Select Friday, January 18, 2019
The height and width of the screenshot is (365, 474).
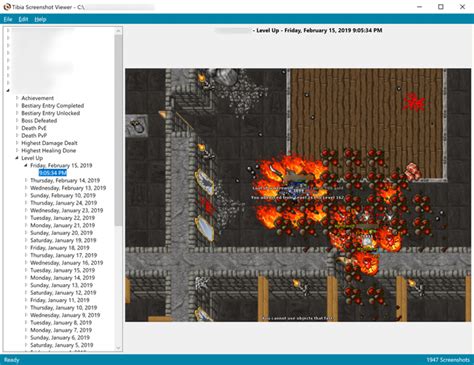coord(60,248)
